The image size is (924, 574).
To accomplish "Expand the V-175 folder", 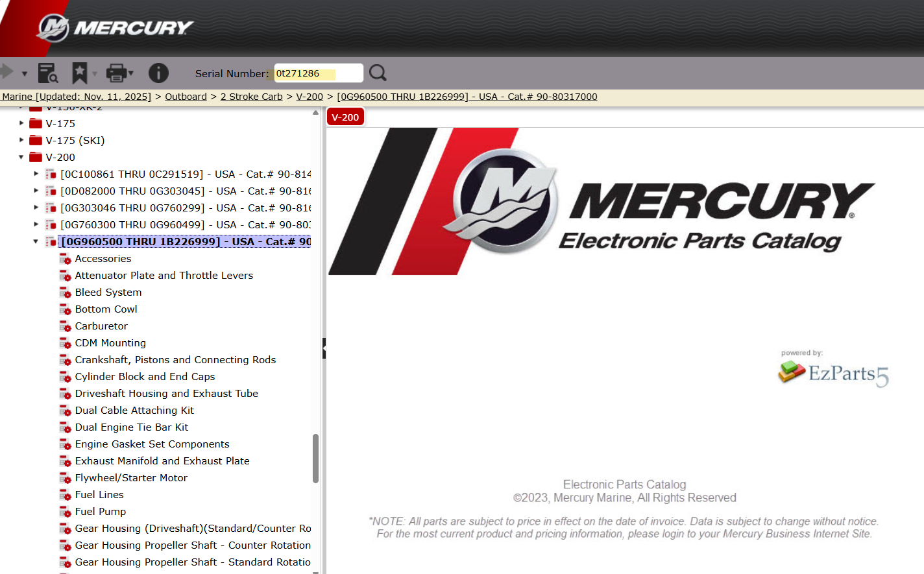I will (21, 123).
